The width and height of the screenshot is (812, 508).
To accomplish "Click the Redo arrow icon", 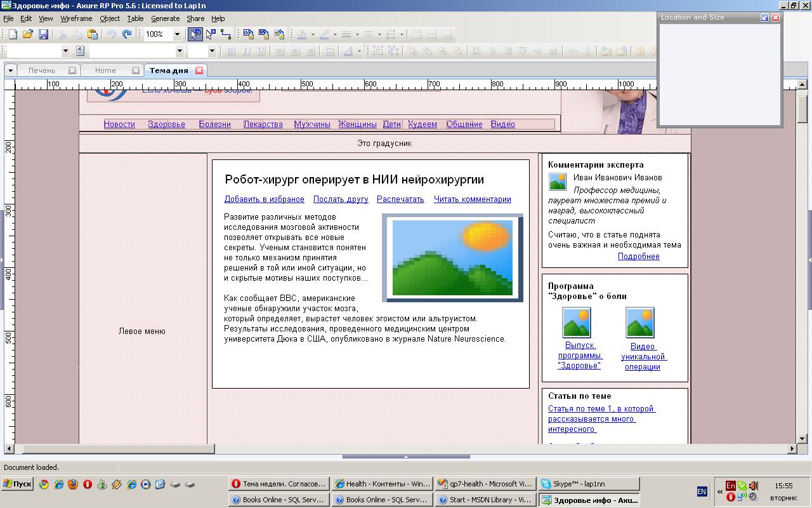I will (x=127, y=34).
